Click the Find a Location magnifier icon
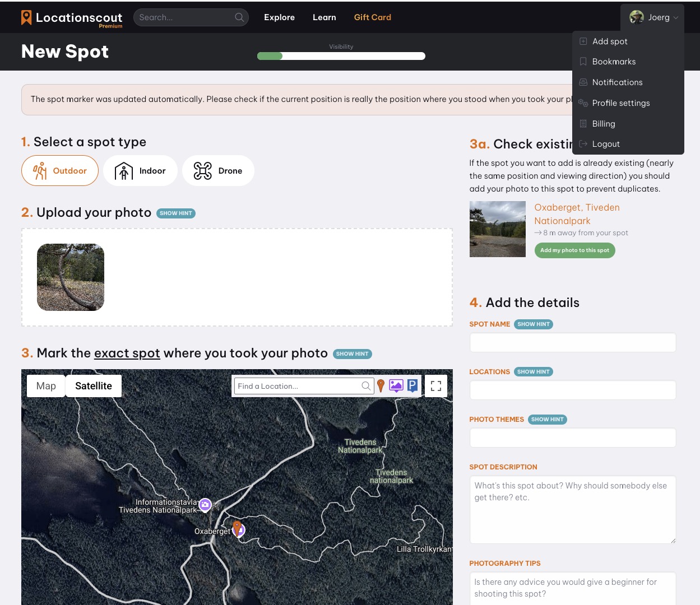The image size is (700, 605). pos(366,386)
